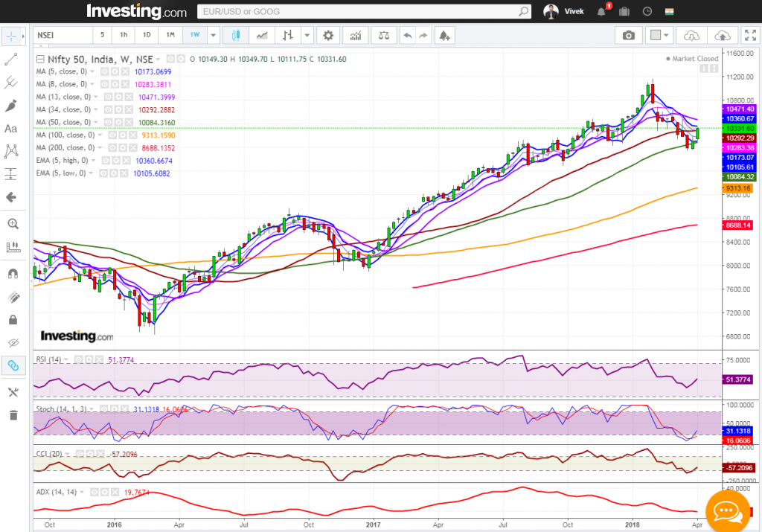The width and height of the screenshot is (762, 532).
Task: Open timeframe dropdown arrow after 1W
Action: click(213, 35)
